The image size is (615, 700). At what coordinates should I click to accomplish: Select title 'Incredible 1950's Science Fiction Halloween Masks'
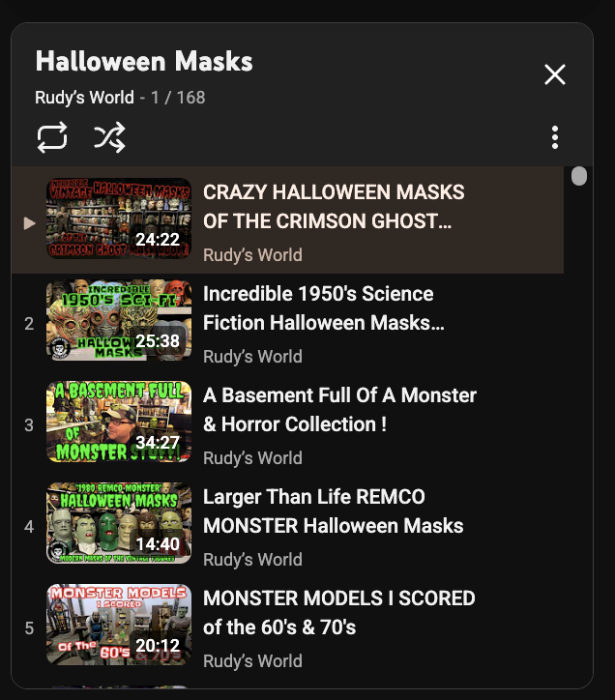pos(324,308)
